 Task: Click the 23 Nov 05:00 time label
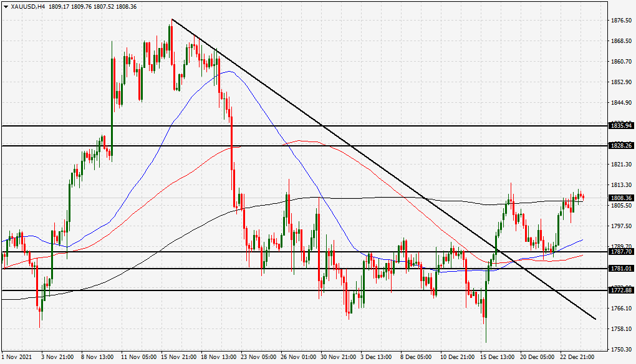pos(259,357)
